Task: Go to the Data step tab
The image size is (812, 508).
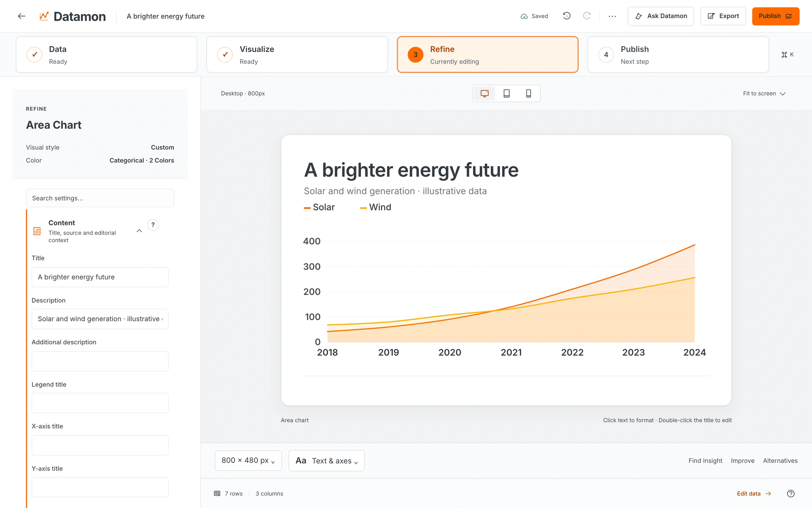Action: point(106,54)
